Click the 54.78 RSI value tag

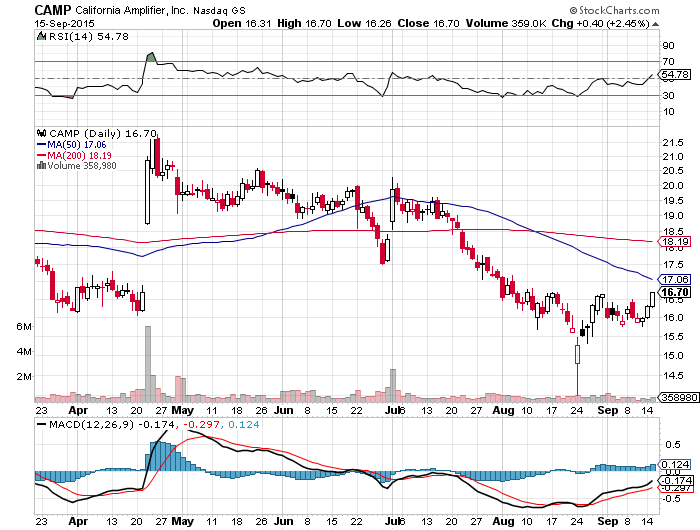pyautogui.click(x=675, y=74)
